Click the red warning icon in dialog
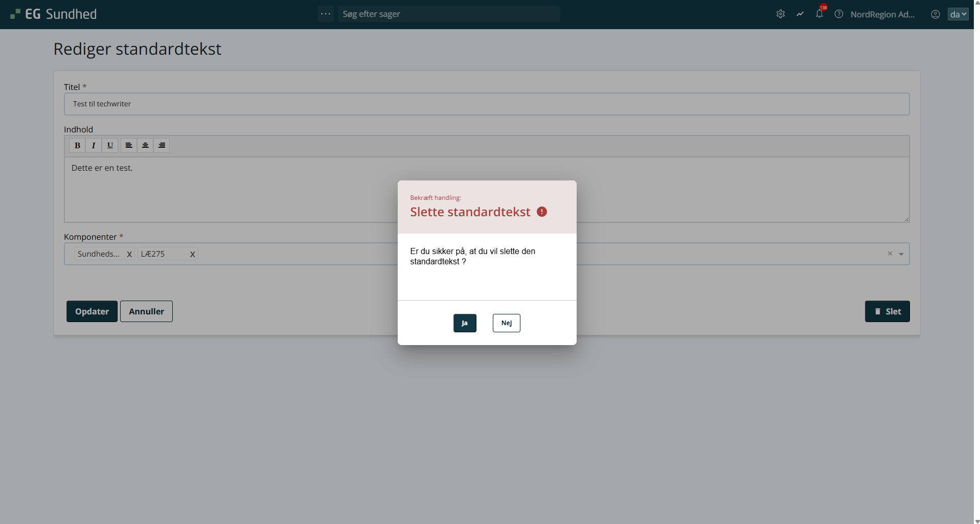This screenshot has width=980, height=524. click(542, 212)
